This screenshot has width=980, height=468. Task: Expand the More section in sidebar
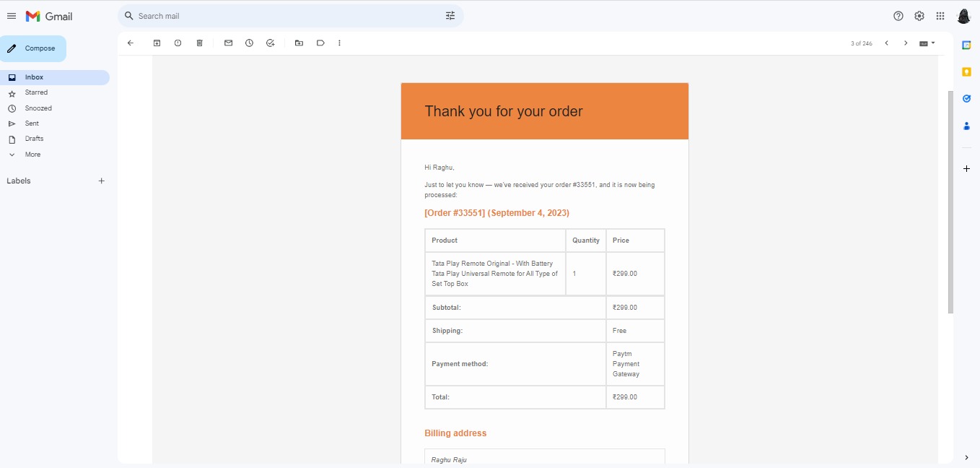click(32, 155)
